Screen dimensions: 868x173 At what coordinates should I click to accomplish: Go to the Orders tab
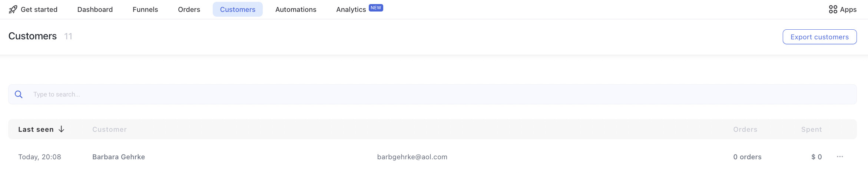189,10
